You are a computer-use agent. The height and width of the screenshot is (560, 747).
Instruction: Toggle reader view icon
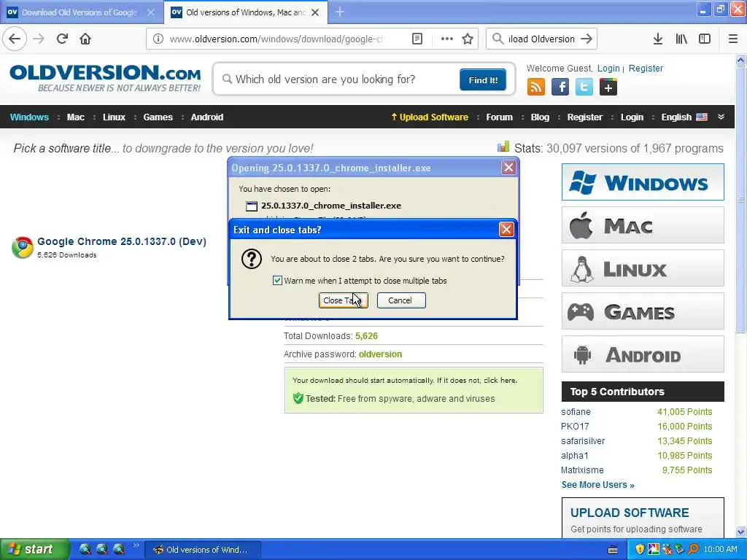(417, 39)
